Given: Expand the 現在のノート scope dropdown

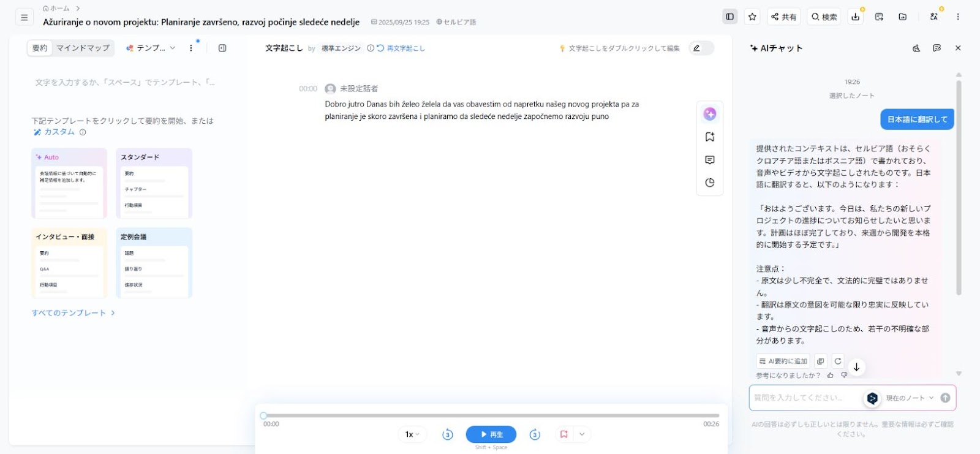Looking at the screenshot, I should point(909,398).
